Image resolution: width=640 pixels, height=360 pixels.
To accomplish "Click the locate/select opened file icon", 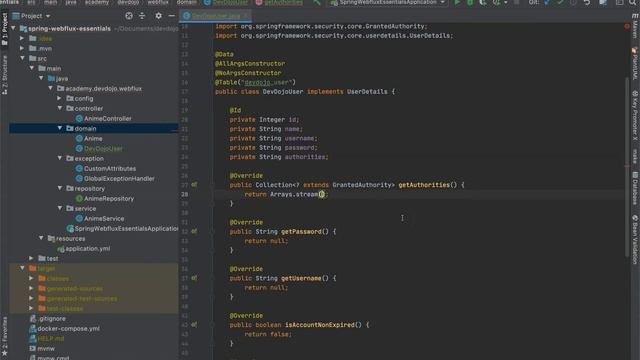I will coord(129,16).
